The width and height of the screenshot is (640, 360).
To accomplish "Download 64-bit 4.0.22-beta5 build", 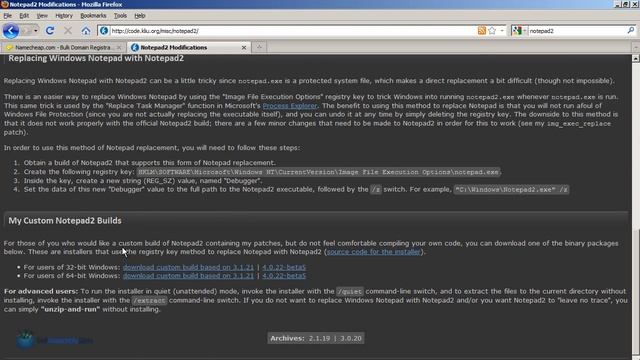I will 284,276.
